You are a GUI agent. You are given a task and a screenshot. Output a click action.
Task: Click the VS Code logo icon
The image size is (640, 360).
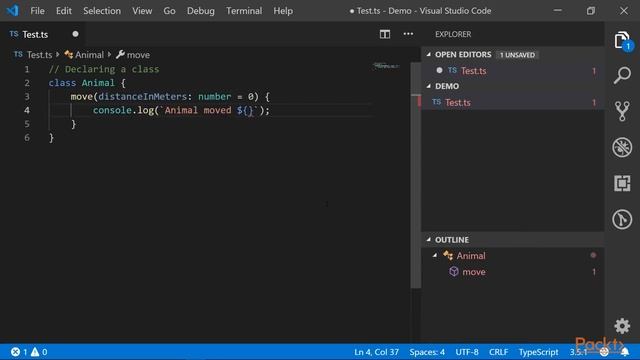click(x=12, y=11)
